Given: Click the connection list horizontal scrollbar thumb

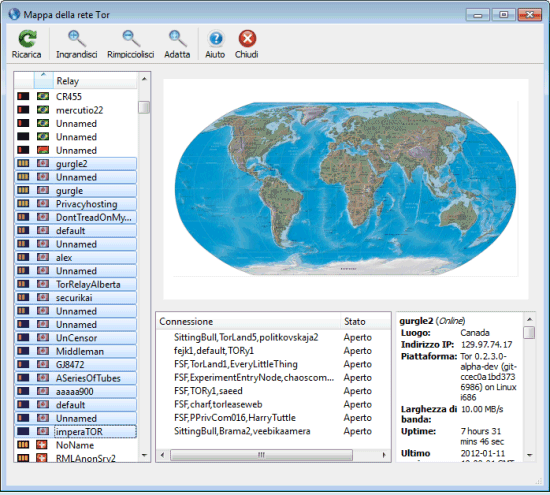Looking at the screenshot, I should pos(261,455).
